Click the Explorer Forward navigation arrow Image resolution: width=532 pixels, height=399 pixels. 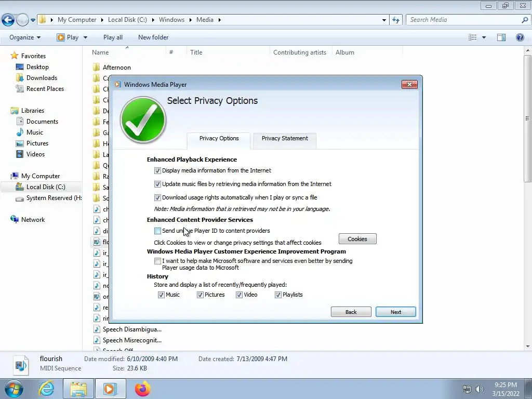pos(22,20)
